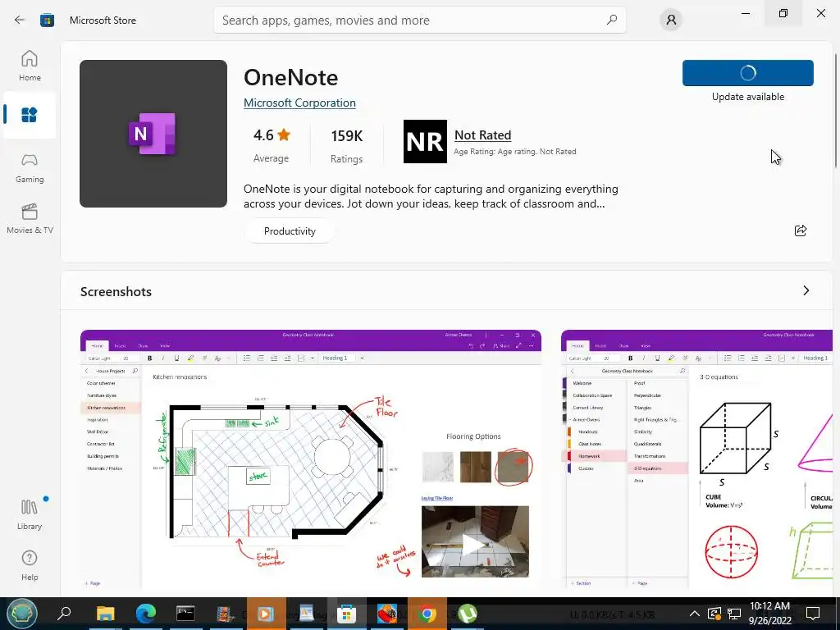Open File Explorer from taskbar
Image resolution: width=840 pixels, height=630 pixels.
[x=106, y=613]
